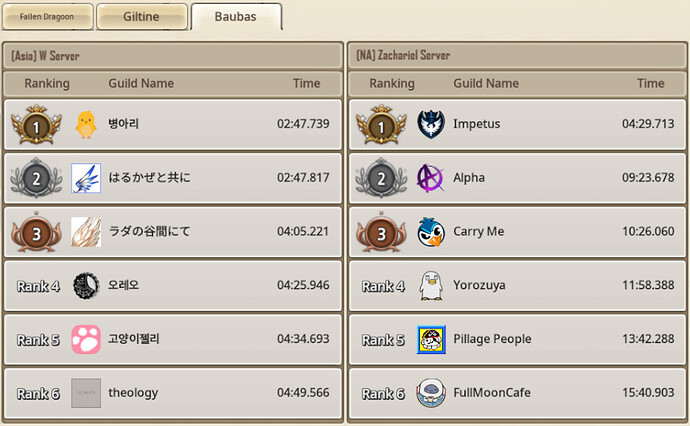Click the blue wing guild emblem
690x426 pixels.
point(86,178)
